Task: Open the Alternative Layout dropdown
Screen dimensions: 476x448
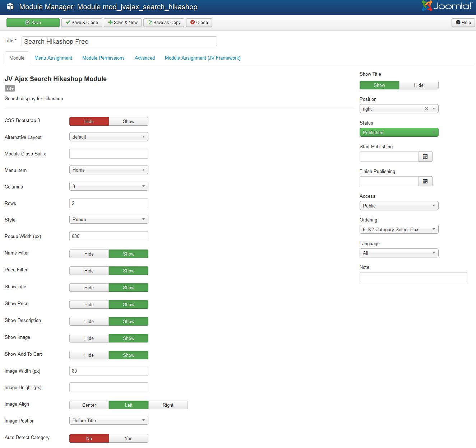Action: pos(109,137)
